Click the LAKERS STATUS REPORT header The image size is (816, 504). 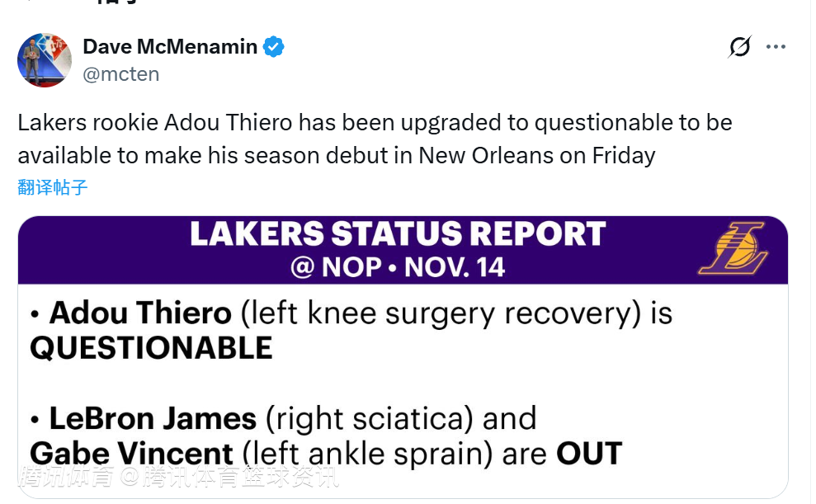coord(398,234)
